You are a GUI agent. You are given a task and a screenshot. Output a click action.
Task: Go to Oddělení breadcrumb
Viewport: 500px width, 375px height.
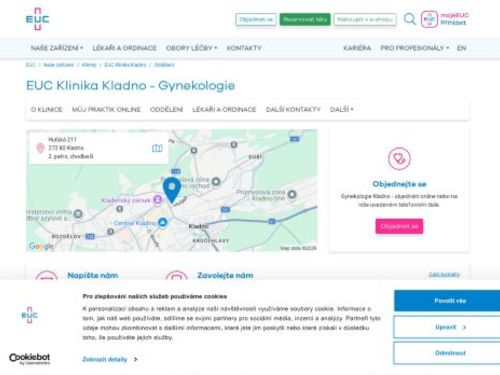[164, 65]
